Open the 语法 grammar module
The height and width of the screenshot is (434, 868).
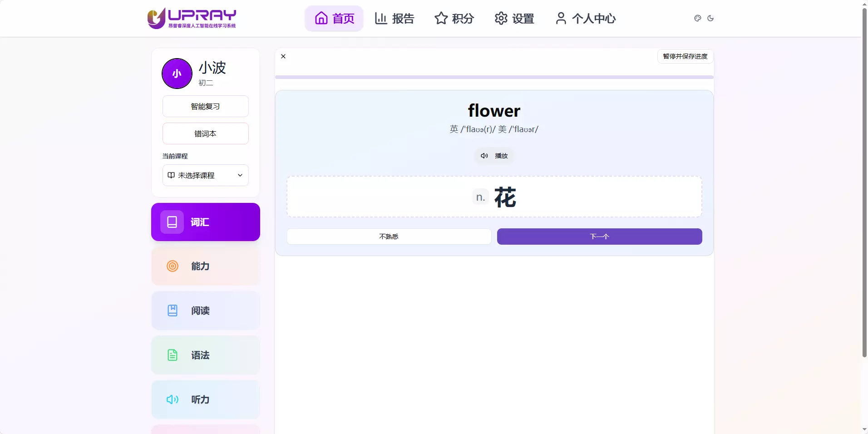pos(205,355)
